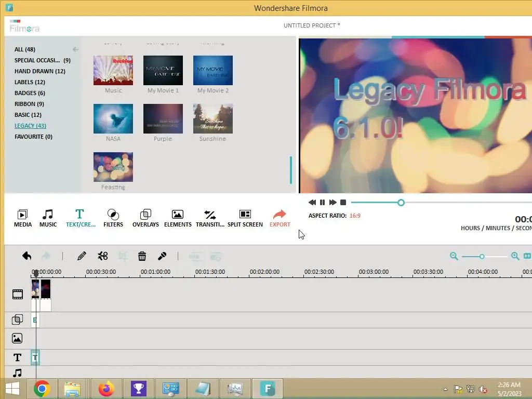Choose the Purple title preset
This screenshot has height=399, width=532.
pyautogui.click(x=163, y=118)
